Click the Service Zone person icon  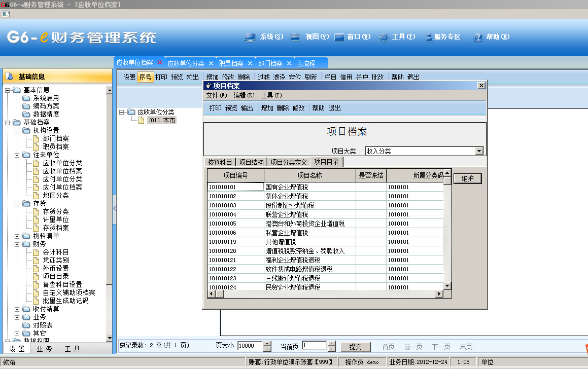click(x=429, y=37)
